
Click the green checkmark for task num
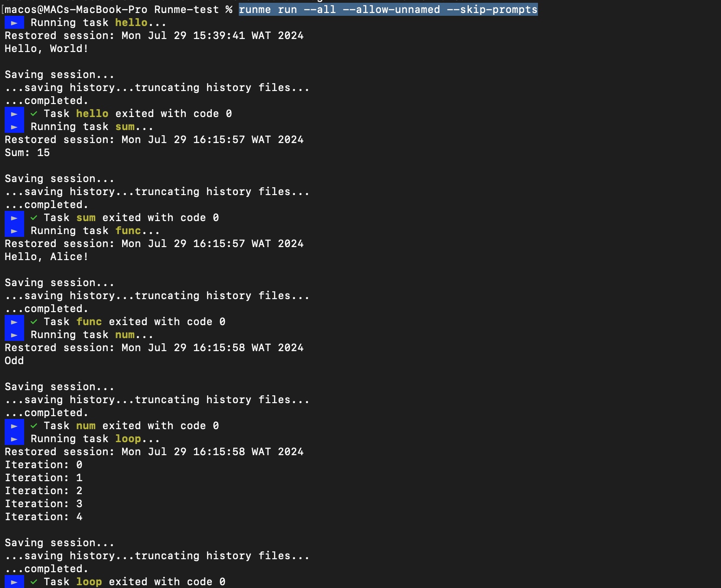pyautogui.click(x=34, y=426)
